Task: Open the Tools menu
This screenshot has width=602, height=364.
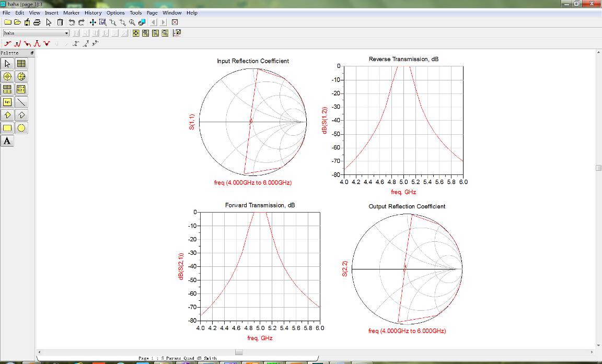Action: click(x=135, y=13)
